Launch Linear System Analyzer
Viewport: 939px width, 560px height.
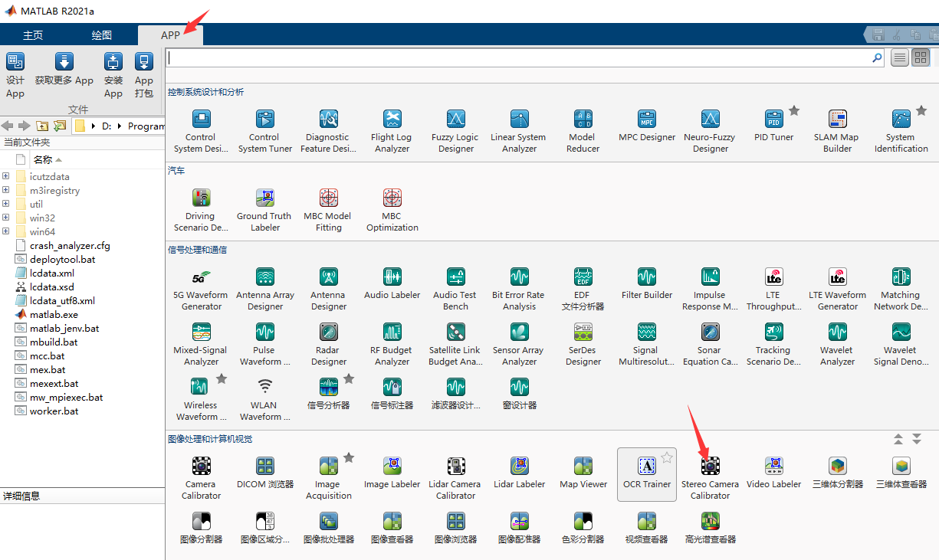(520, 131)
